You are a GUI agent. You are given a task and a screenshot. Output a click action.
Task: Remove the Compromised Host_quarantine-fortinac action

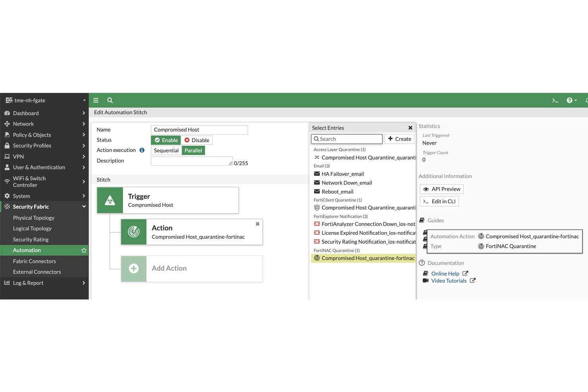pos(257,224)
